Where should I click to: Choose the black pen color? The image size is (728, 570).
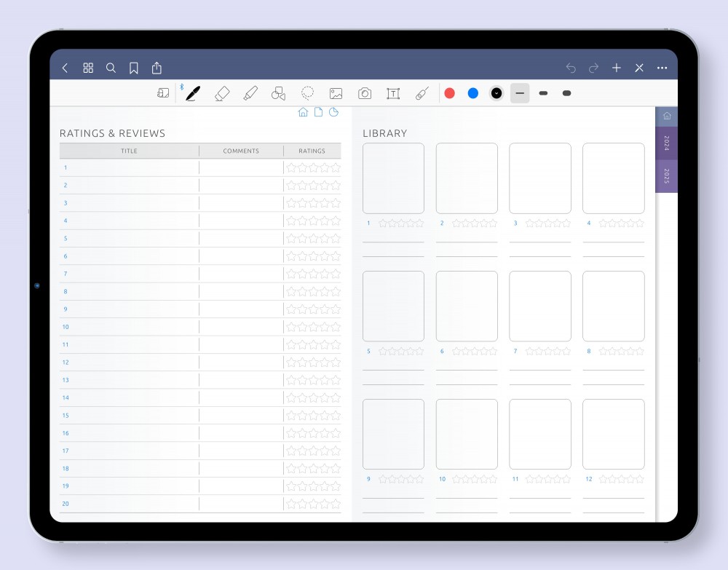click(496, 93)
